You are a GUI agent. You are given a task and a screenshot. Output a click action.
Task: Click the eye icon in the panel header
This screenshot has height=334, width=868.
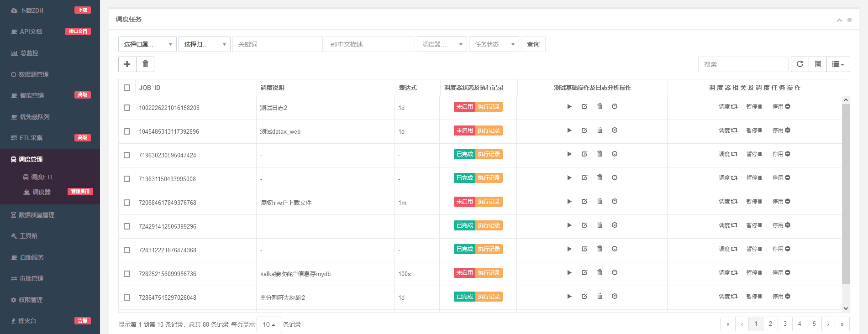849,20
